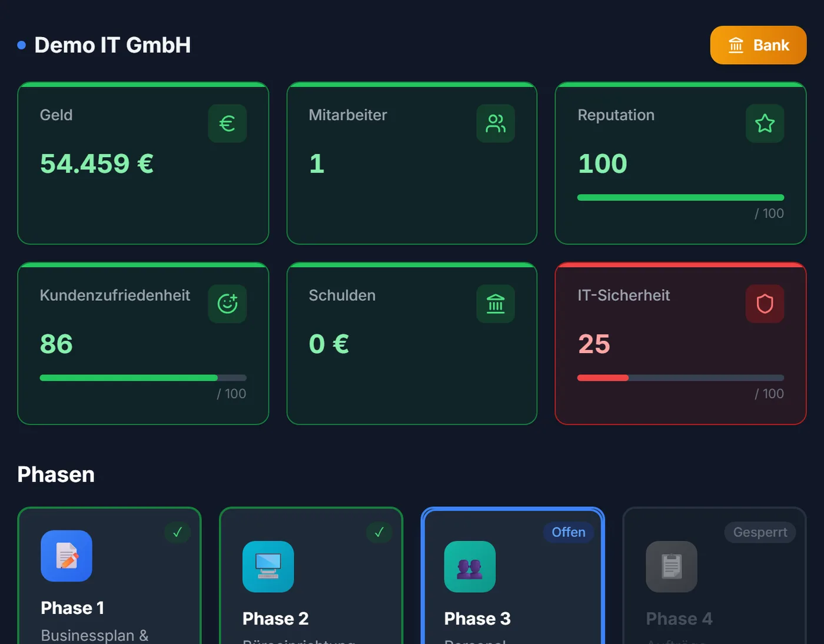The width and height of the screenshot is (824, 644).
Task: Click the Reputation label
Action: click(616, 115)
